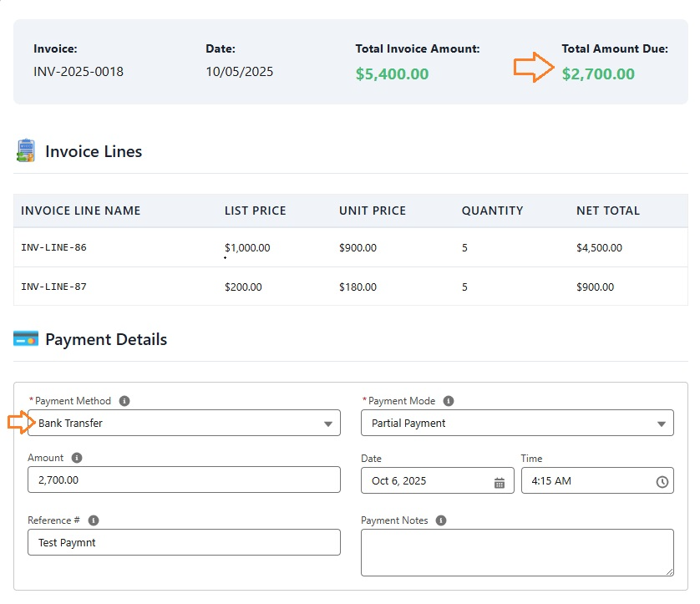This screenshot has width=700, height=604.
Task: Open the Payment Method dropdown
Action: 184,423
